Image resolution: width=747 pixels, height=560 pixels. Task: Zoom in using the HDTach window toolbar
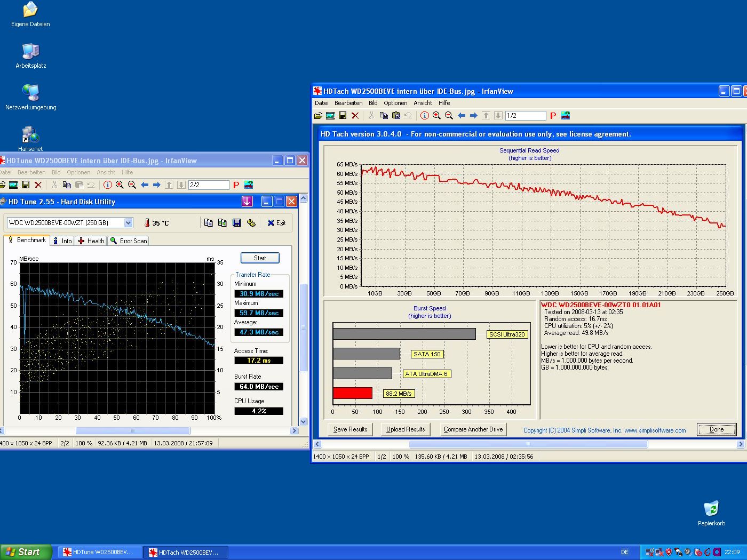(x=436, y=116)
